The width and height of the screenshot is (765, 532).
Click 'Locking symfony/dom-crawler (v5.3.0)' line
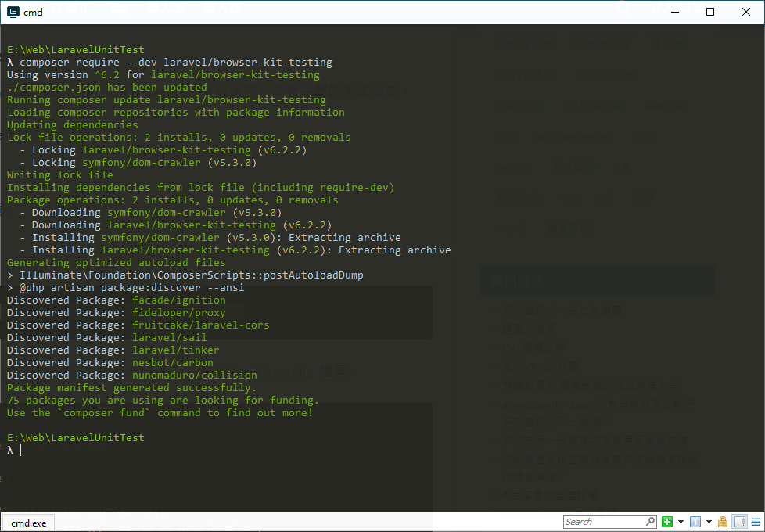point(144,163)
